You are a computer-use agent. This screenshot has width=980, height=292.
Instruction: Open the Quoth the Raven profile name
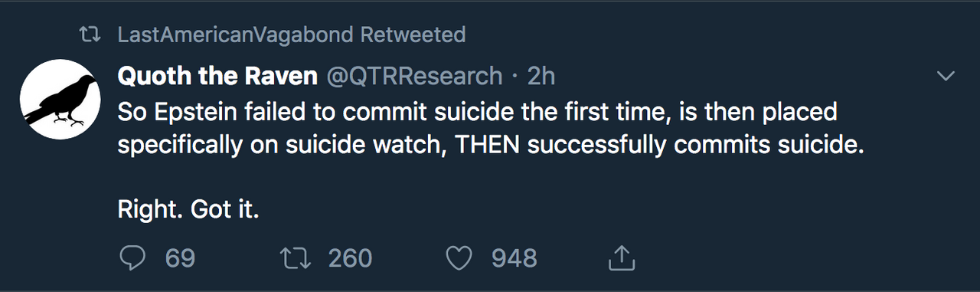tap(217, 75)
